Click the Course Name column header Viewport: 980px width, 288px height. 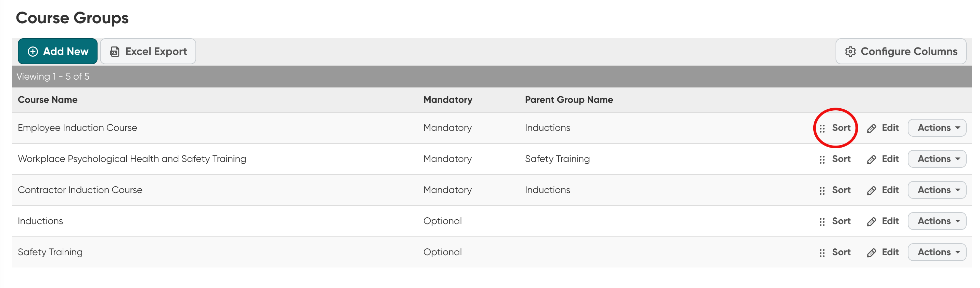point(48,99)
